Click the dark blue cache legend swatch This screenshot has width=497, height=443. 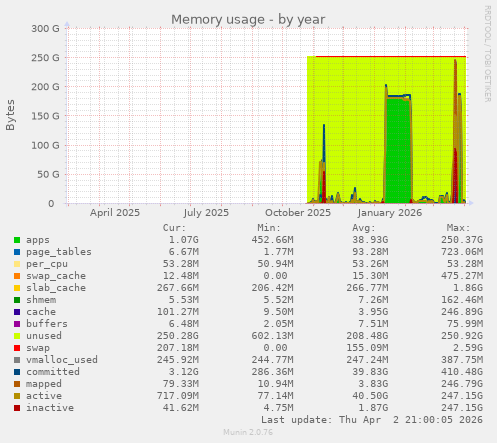[x=17, y=312]
